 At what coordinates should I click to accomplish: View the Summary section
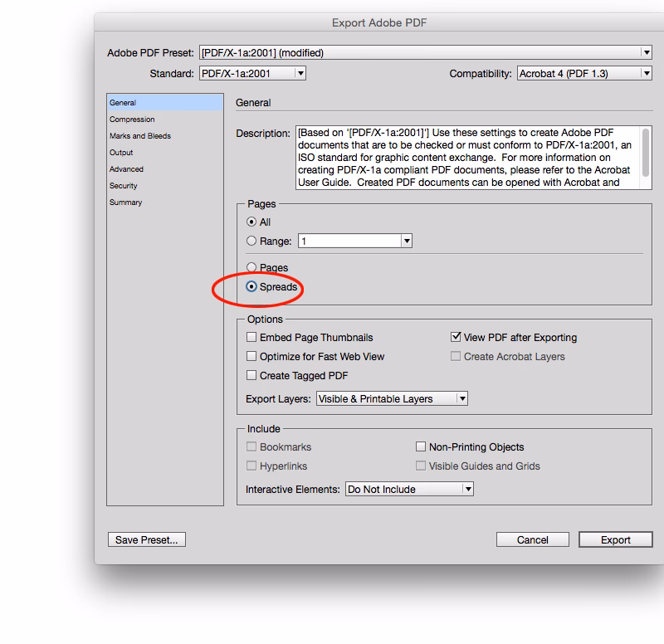click(x=125, y=202)
